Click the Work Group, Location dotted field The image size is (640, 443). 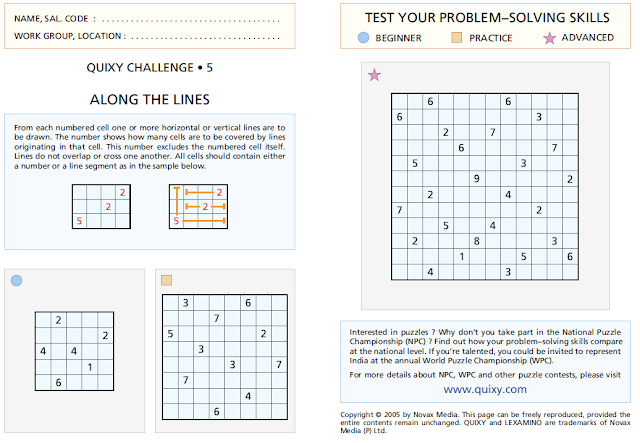click(x=205, y=36)
